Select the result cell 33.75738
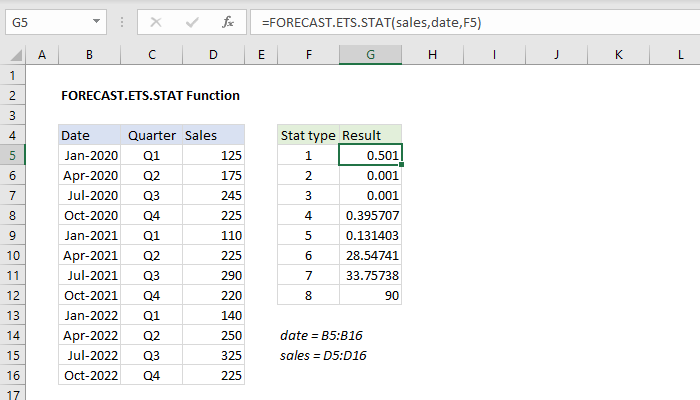 [370, 275]
